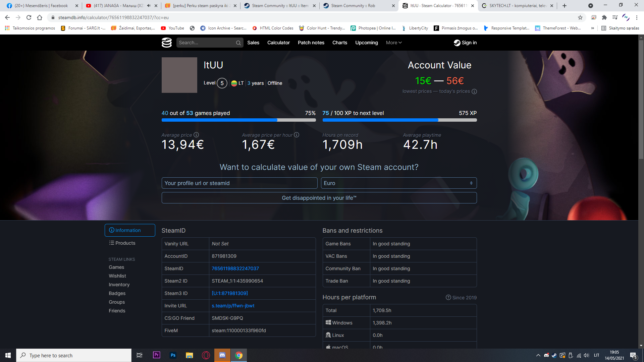
Task: Open Discord from the taskbar
Action: pyautogui.click(x=222, y=355)
